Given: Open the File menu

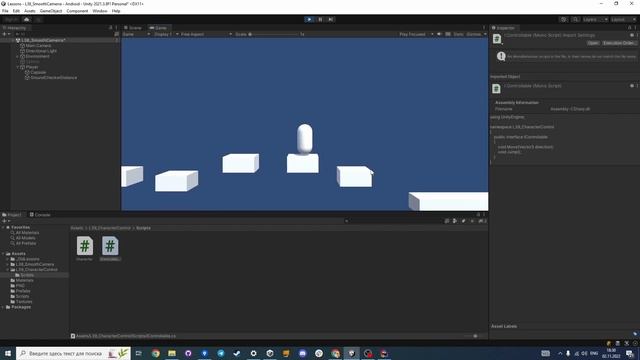Looking at the screenshot, I should click(5, 11).
